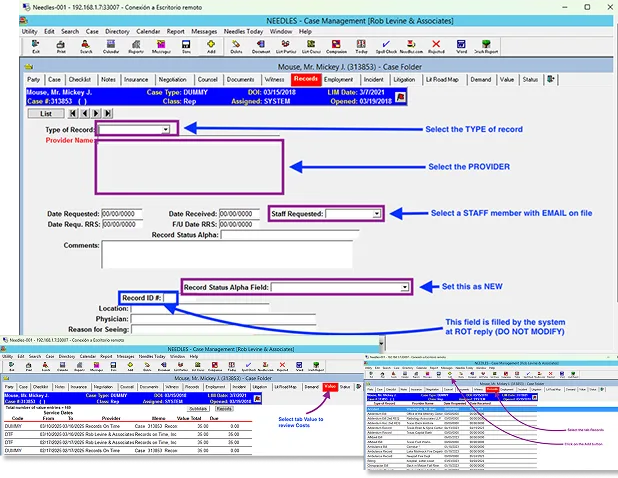
Task: Click the Date Requested field
Action: click(122, 214)
